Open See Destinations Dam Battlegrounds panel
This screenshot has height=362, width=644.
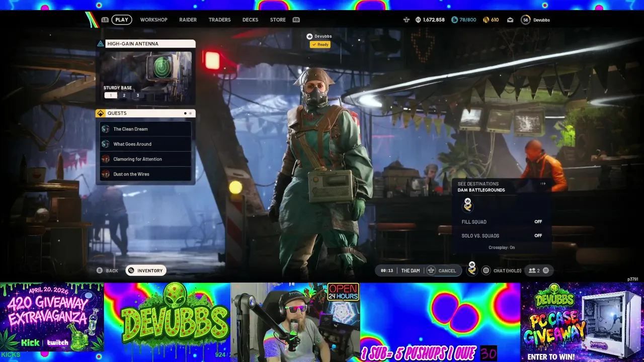click(x=502, y=187)
